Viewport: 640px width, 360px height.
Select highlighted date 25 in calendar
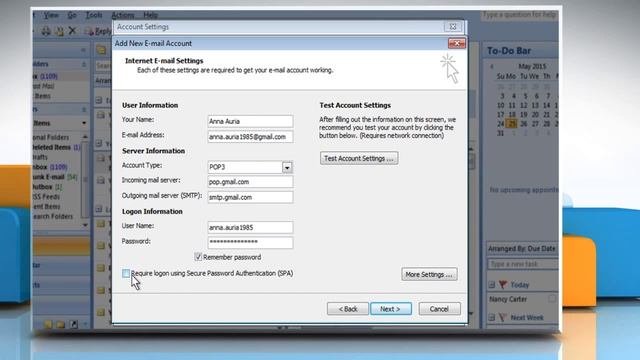pos(512,123)
